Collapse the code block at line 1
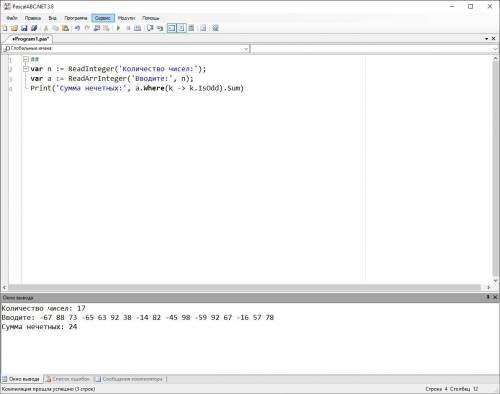500x394 pixels. pos(26,59)
